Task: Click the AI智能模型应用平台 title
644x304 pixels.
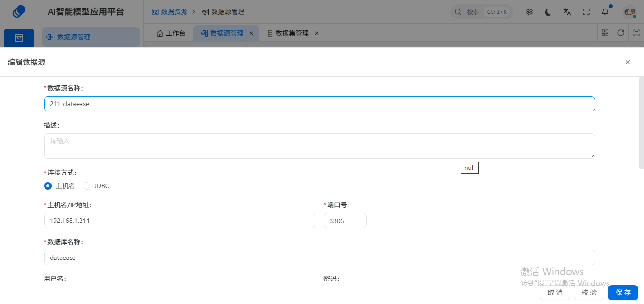Action: [x=86, y=12]
